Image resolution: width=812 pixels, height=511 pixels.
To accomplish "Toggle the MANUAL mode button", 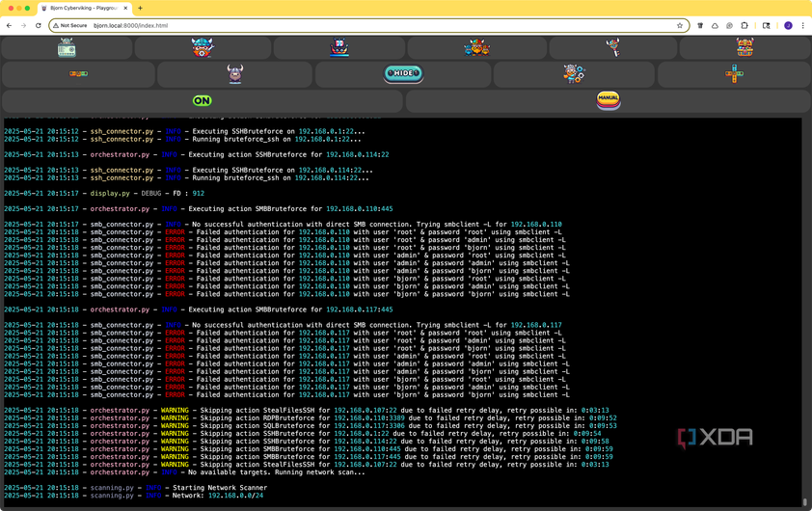I will coord(608,99).
